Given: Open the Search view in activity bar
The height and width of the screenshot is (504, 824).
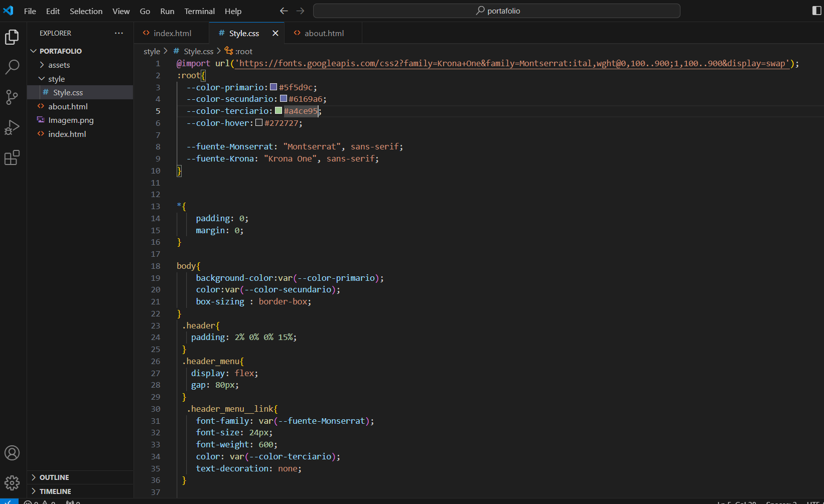Looking at the screenshot, I should pyautogui.click(x=12, y=67).
